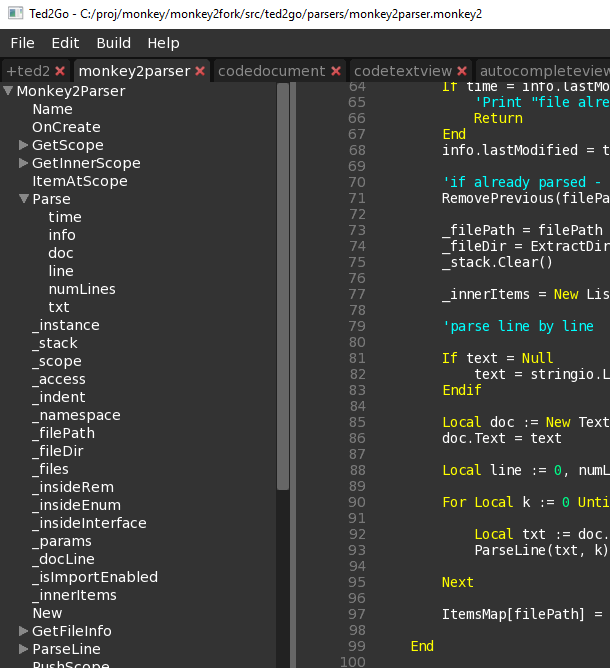The image size is (610, 668).
Task: Collapse the Parse tree node
Action: pos(24,199)
